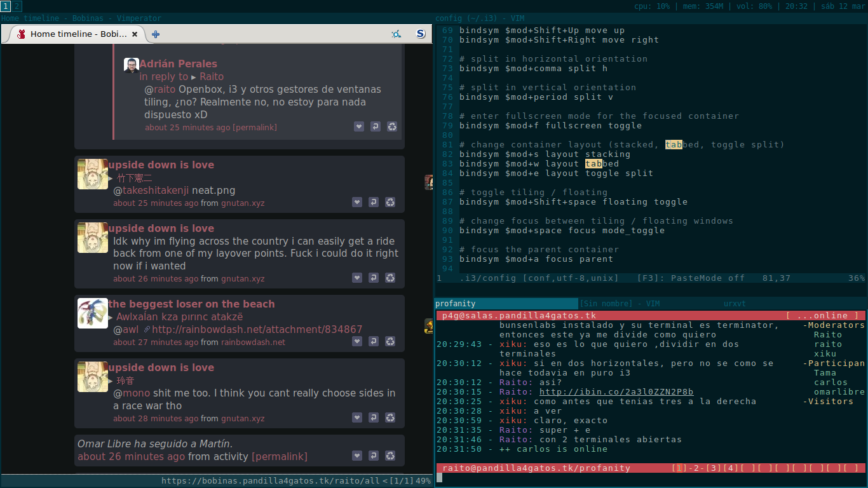Image resolution: width=868 pixels, height=488 pixels.
Task: Switch to i3 workspace 2
Action: (17, 6)
